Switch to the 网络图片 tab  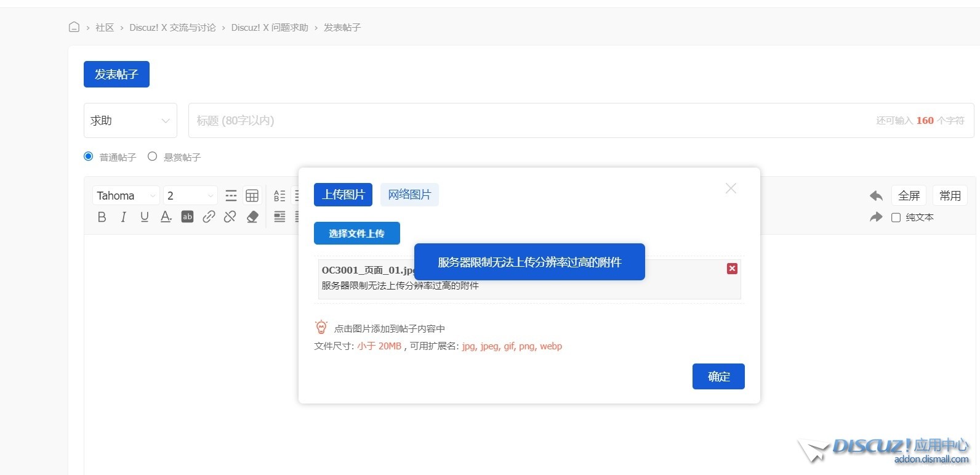[x=409, y=195]
